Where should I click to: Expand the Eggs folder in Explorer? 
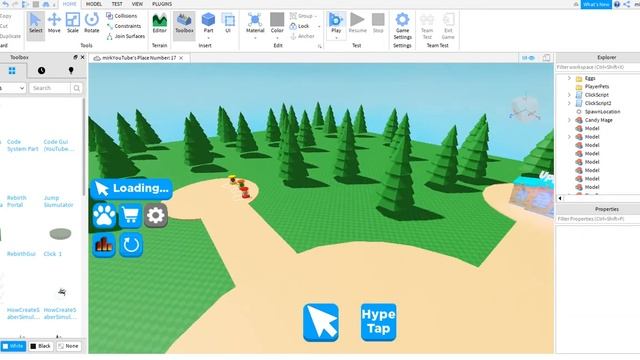pyautogui.click(x=569, y=78)
